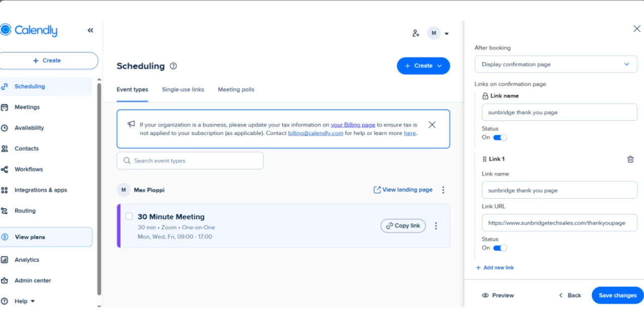Click the View plans button
Image resolution: width=644 pixels, height=324 pixels.
click(45, 237)
